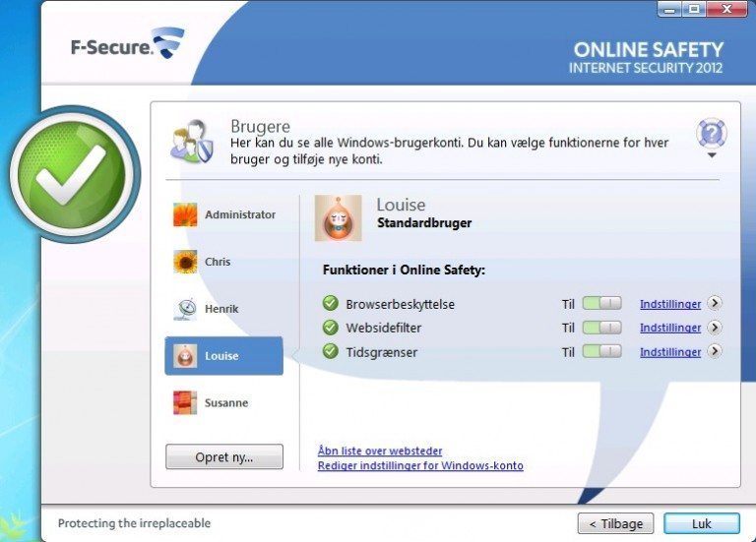Select the Administrator user account

click(224, 214)
